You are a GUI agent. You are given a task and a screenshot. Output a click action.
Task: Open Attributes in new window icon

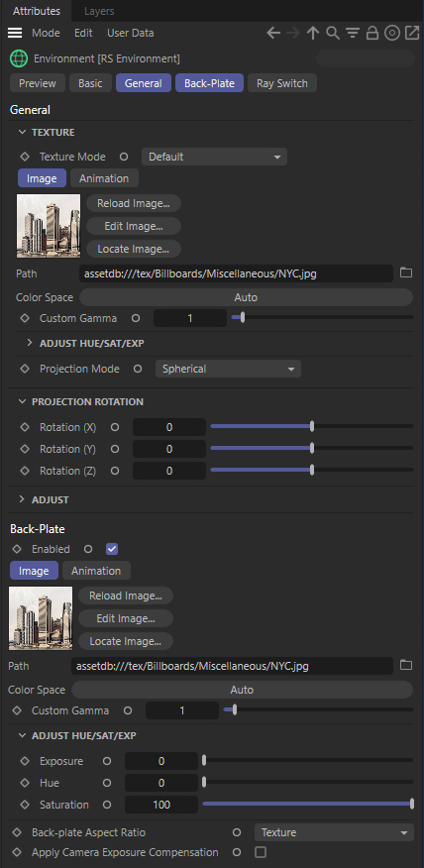(412, 34)
